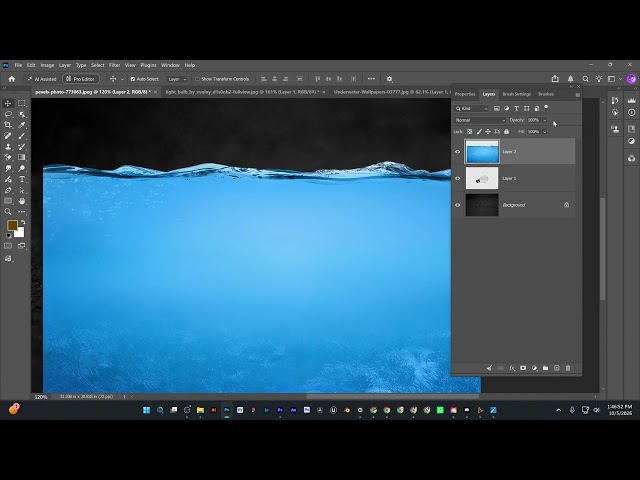Create a new layer with the plus icon
The height and width of the screenshot is (480, 640).
click(556, 368)
